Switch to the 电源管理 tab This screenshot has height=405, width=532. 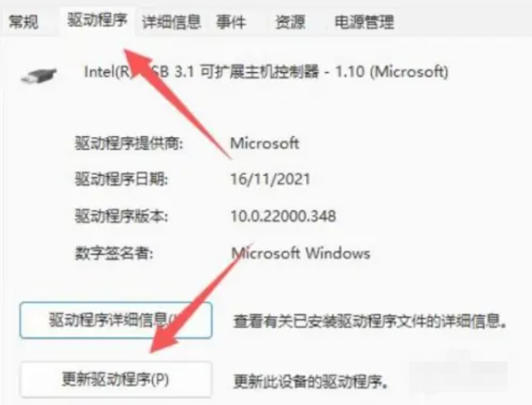[x=364, y=22]
